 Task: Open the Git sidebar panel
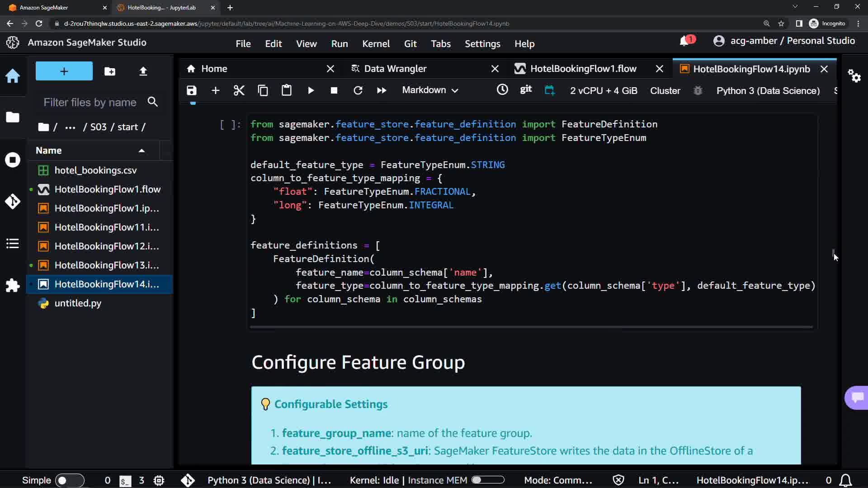coord(13,201)
